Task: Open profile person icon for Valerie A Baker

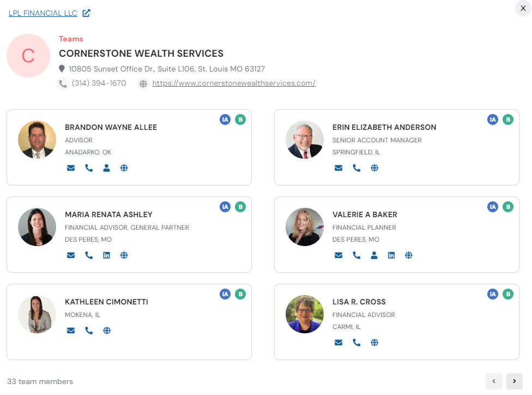Action: [x=374, y=255]
